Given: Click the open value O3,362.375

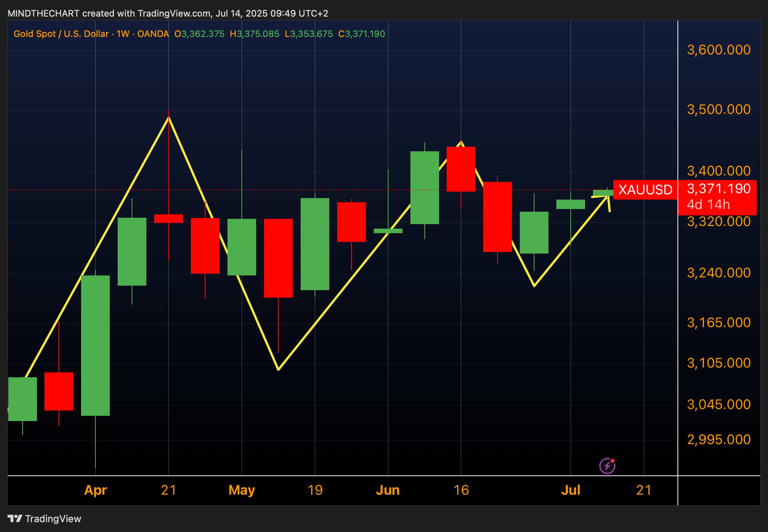Looking at the screenshot, I should point(199,34).
